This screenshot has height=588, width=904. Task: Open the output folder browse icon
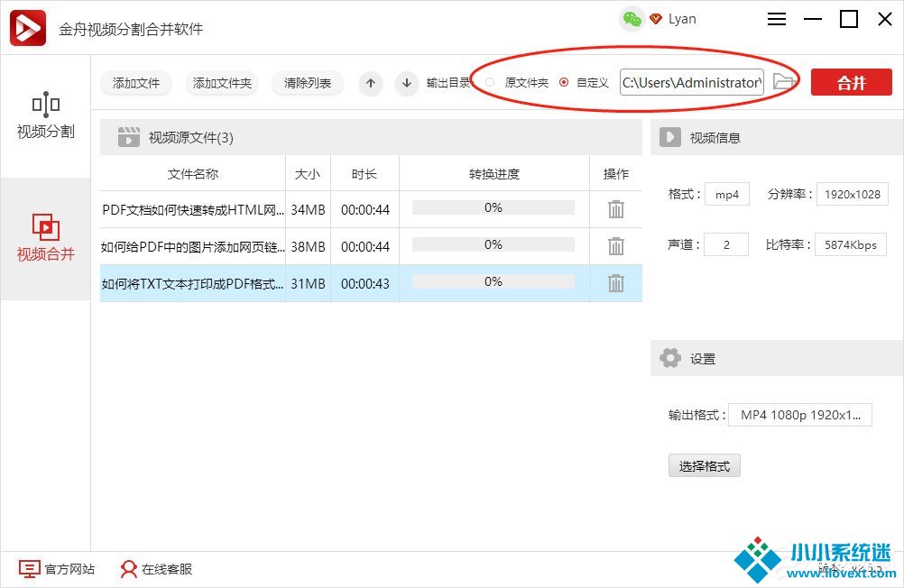[x=783, y=82]
